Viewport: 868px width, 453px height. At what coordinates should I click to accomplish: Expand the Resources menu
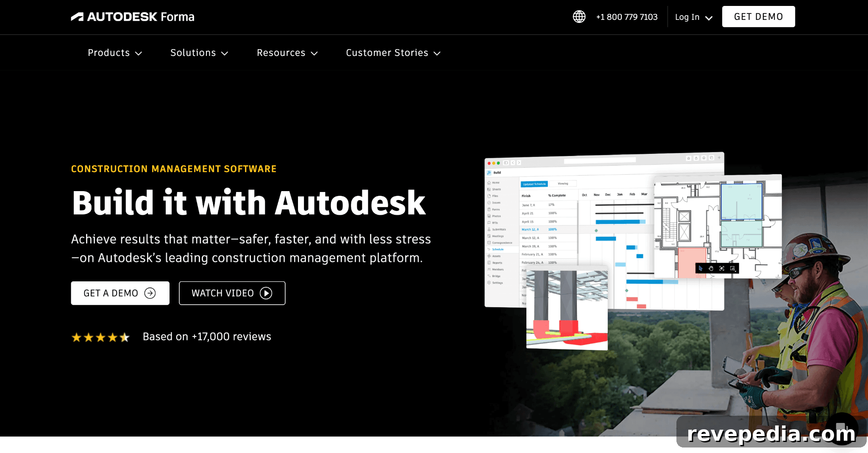[287, 53]
